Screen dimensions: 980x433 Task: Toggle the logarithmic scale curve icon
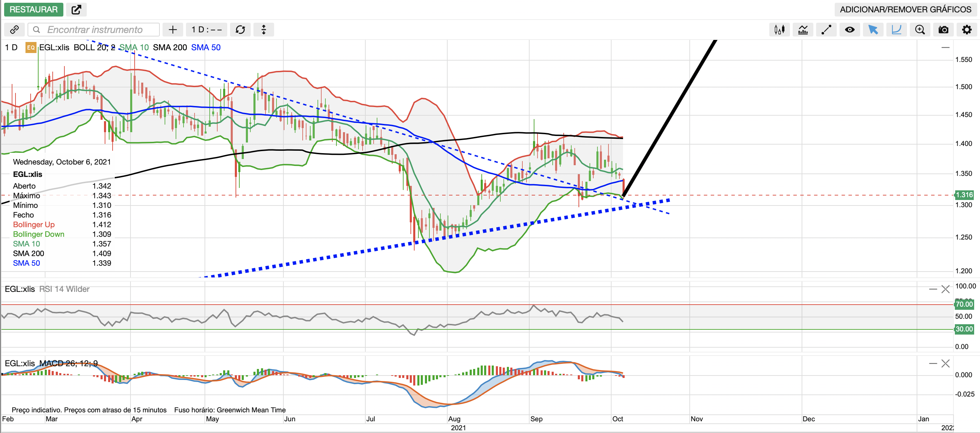pyautogui.click(x=896, y=30)
